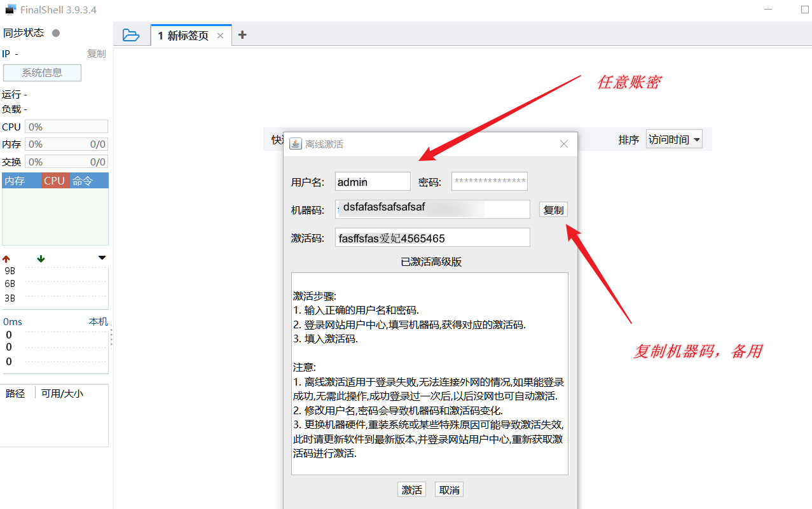Close the 离线激活 dialog
The width and height of the screenshot is (812, 509).
[x=563, y=144]
